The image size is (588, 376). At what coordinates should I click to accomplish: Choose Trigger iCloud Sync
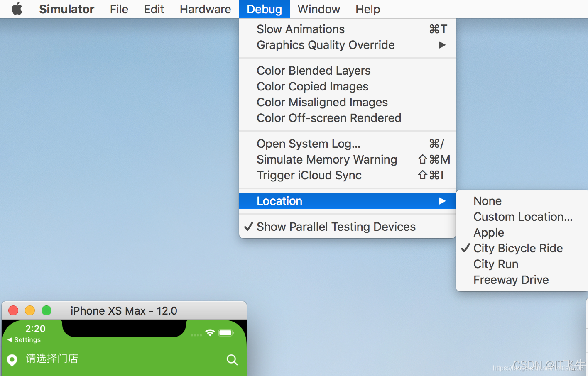pos(348,175)
